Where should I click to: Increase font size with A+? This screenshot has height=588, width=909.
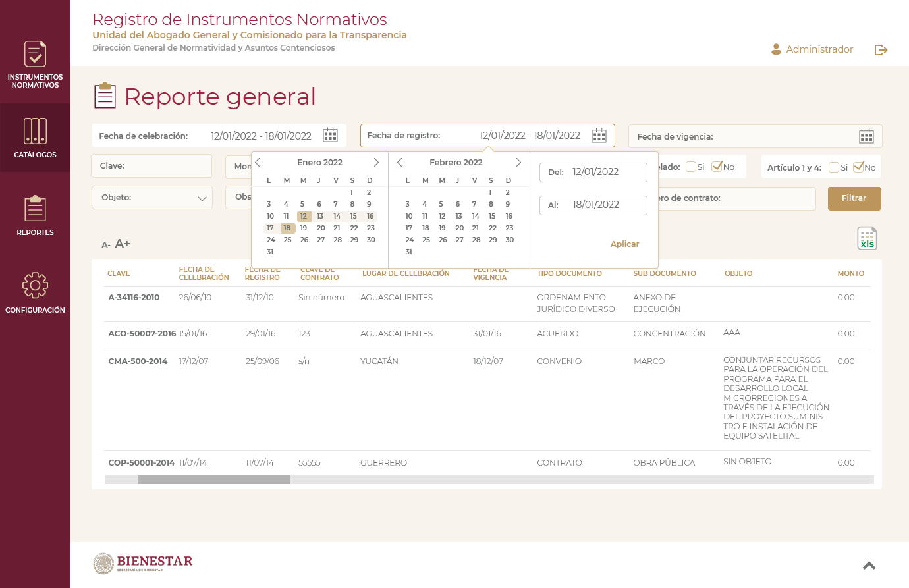tap(123, 244)
